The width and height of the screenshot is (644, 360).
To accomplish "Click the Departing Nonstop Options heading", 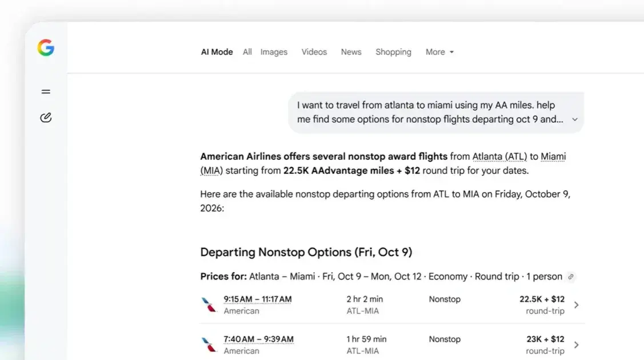I will pyautogui.click(x=306, y=252).
